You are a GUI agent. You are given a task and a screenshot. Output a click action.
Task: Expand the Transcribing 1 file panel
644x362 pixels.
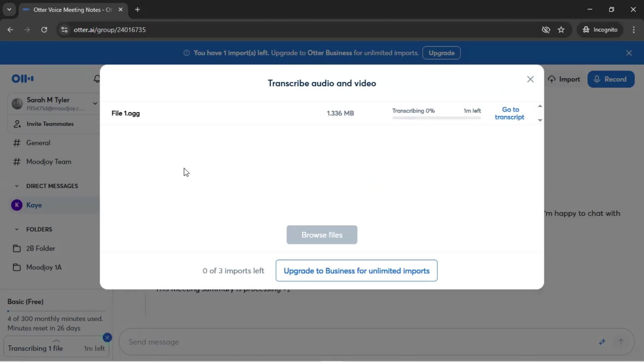[56, 341]
